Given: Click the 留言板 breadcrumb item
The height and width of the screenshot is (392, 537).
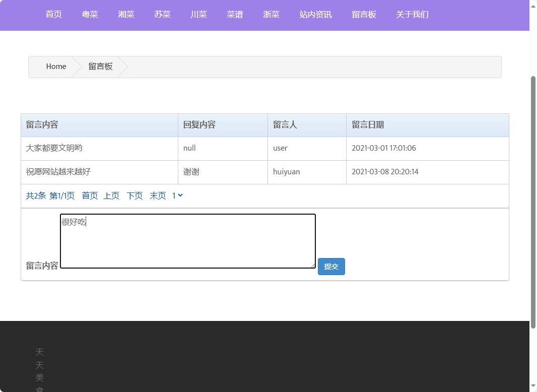Looking at the screenshot, I should pos(100,67).
